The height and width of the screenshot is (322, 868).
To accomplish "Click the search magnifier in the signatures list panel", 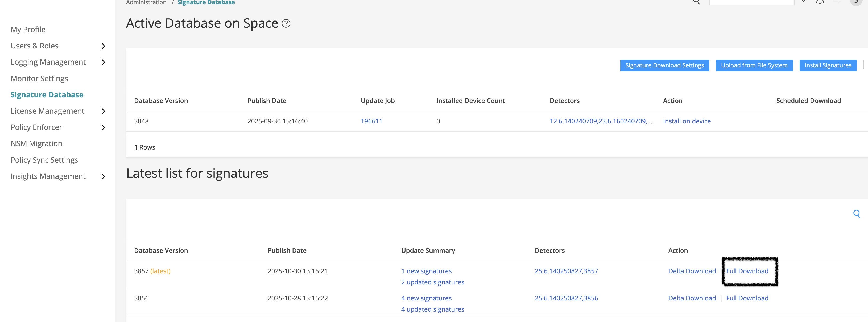I will [856, 213].
